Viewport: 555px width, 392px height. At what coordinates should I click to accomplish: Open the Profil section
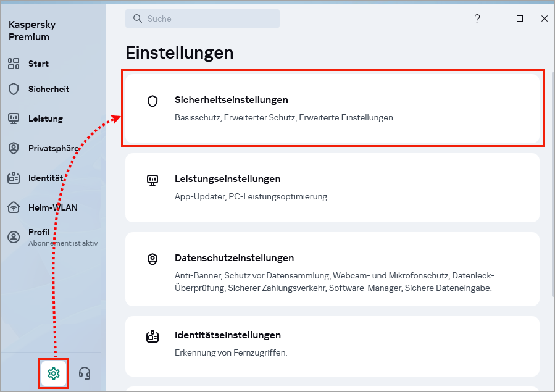pos(39,233)
